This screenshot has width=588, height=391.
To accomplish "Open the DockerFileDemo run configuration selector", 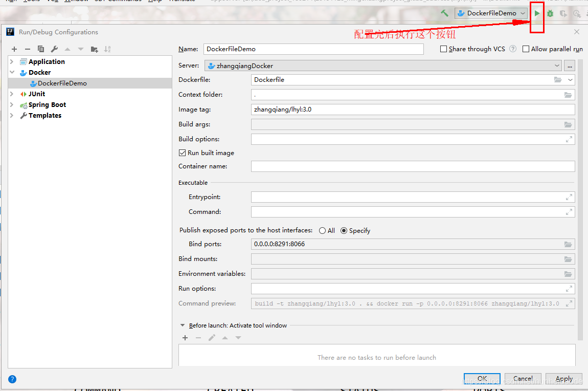I will (491, 13).
